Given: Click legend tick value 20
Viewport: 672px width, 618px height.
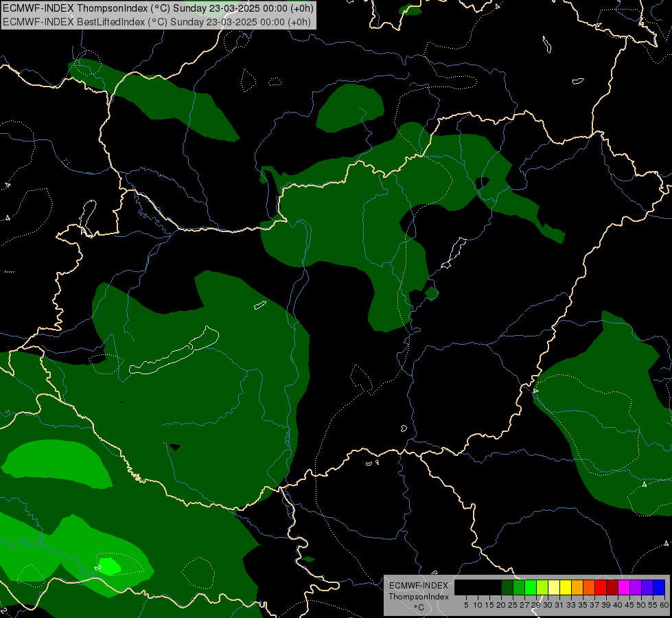Looking at the screenshot, I should pyautogui.click(x=501, y=605).
